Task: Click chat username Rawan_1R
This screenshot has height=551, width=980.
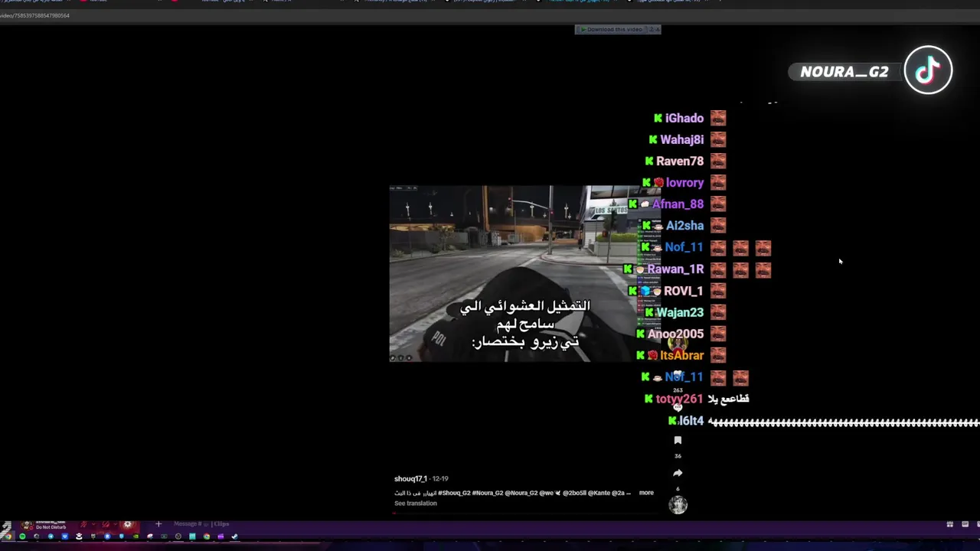Action: 675,269
